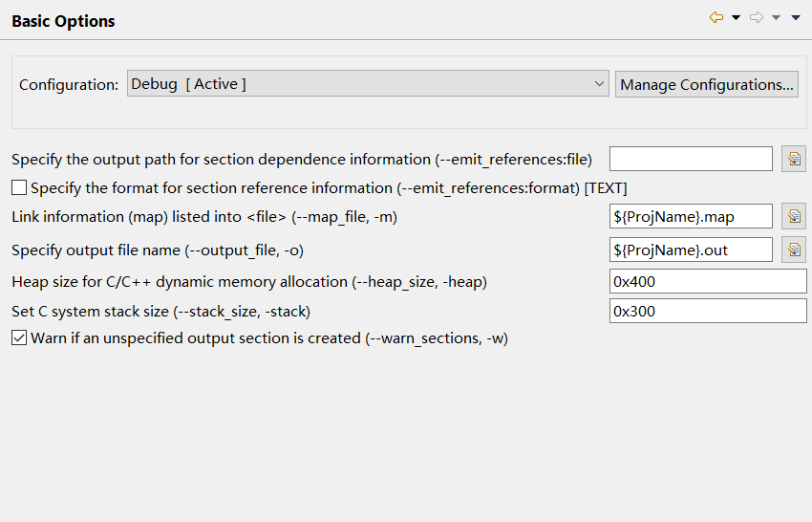This screenshot has height=522, width=812.
Task: Enable the section reference format checkbox
Action: tap(19, 187)
